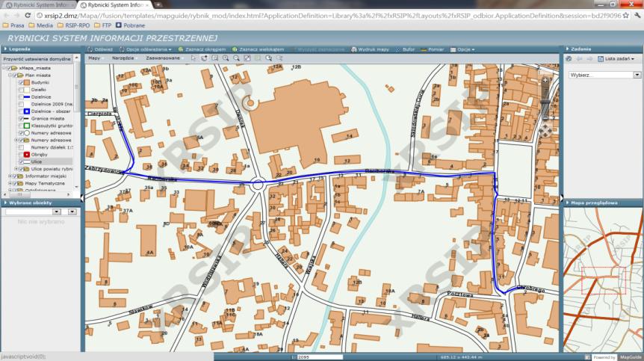The width and height of the screenshot is (644, 361).
Task: Select the Numery działek 1:500 row
Action: tap(46, 147)
